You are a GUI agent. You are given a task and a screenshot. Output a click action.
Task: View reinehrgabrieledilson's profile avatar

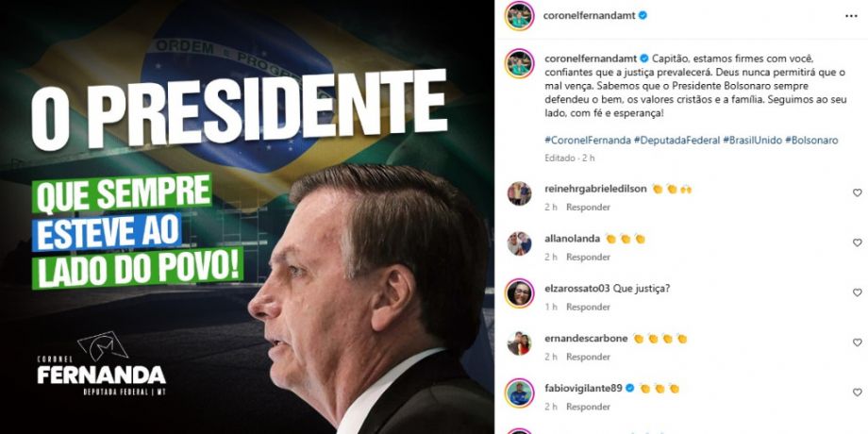pos(519,193)
